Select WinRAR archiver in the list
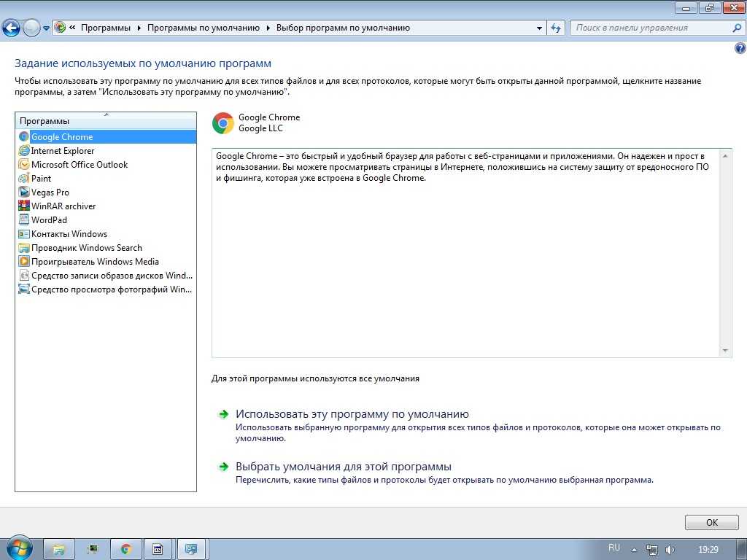This screenshot has height=560, width=747. (63, 206)
